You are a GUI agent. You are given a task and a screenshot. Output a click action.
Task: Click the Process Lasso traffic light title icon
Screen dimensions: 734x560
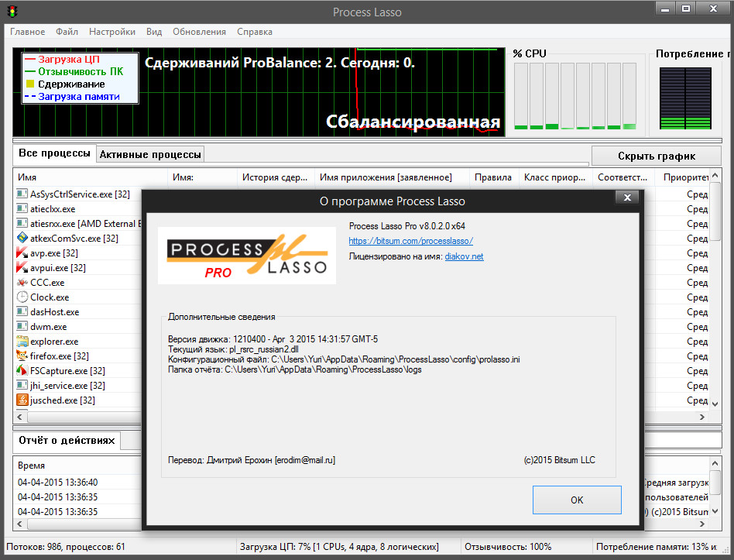[x=12, y=12]
